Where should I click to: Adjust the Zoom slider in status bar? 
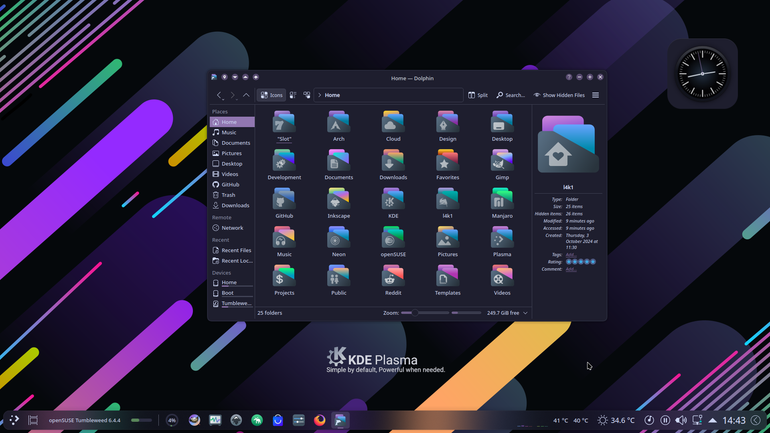click(425, 313)
